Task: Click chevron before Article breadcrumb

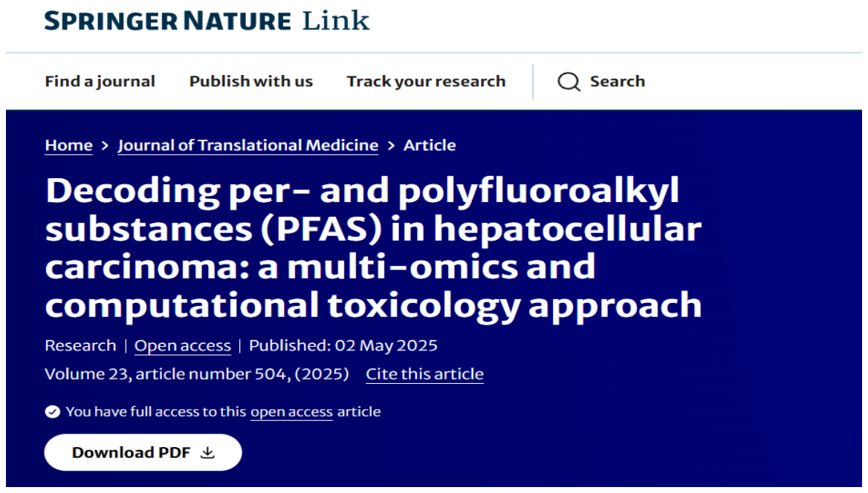Action: tap(392, 146)
